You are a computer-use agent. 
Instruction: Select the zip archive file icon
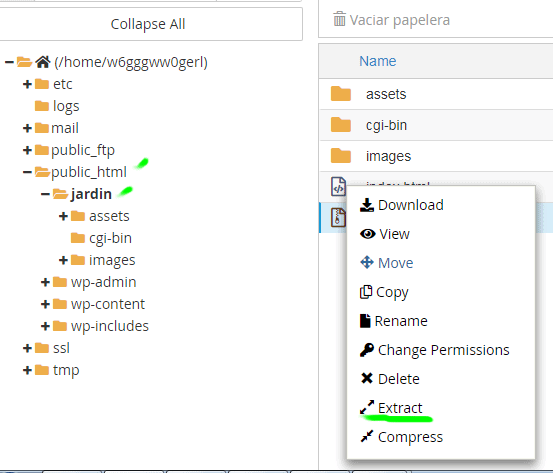point(338,217)
